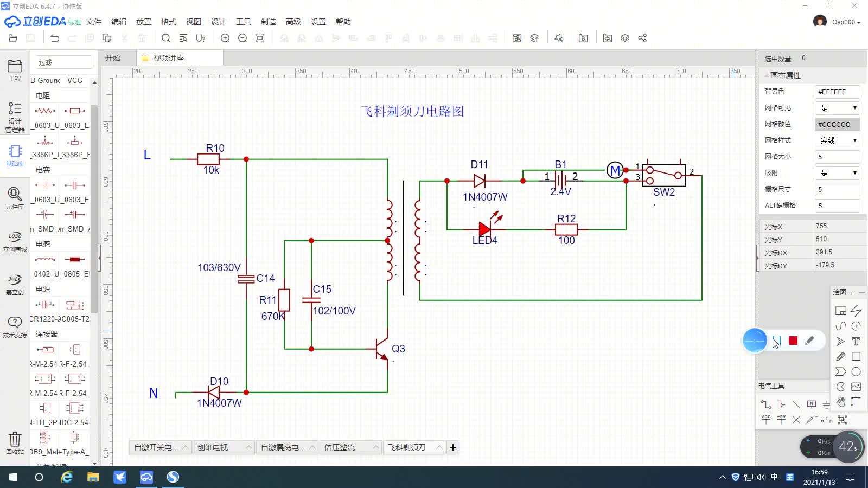Screen dimensions: 868x488
Task: Click the search toolbar icon
Action: [x=166, y=38]
